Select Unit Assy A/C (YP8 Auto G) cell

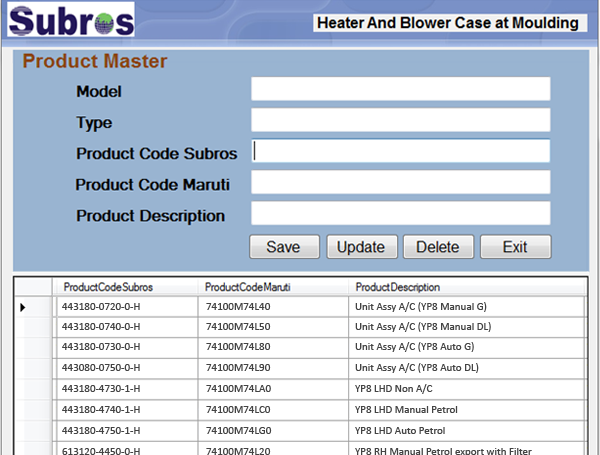(467, 347)
